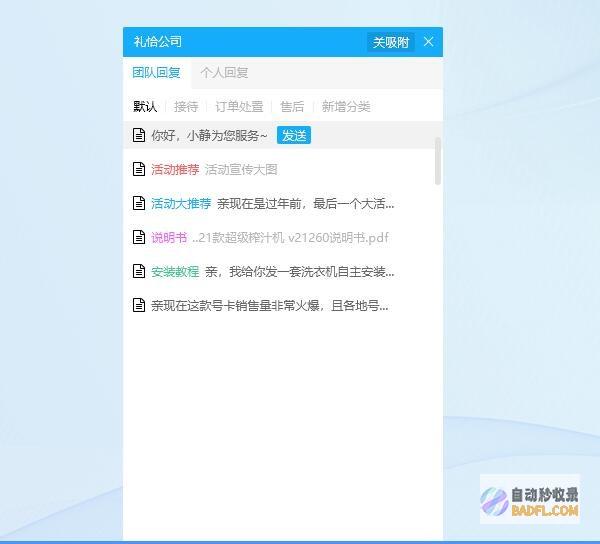
Task: Select the blue 活动大推荐 label
Action: tap(181, 203)
